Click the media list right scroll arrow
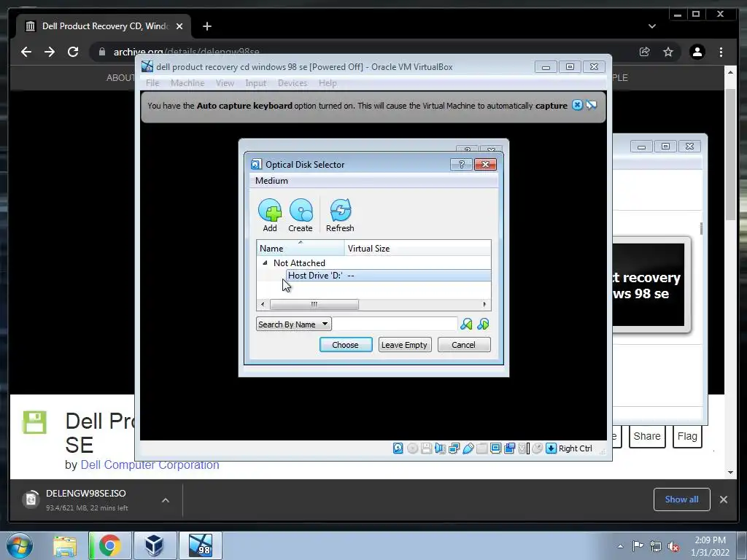 click(x=484, y=304)
